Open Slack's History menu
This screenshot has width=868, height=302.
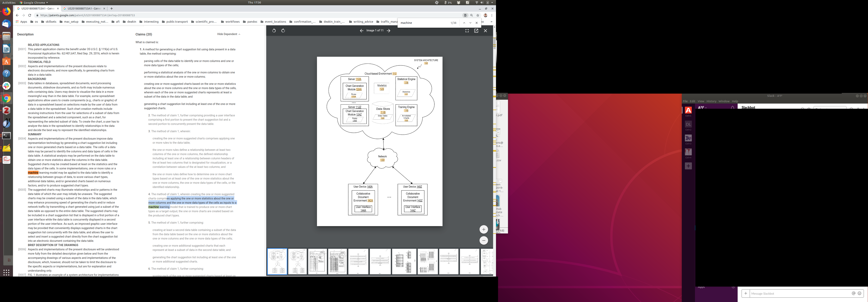tap(711, 101)
